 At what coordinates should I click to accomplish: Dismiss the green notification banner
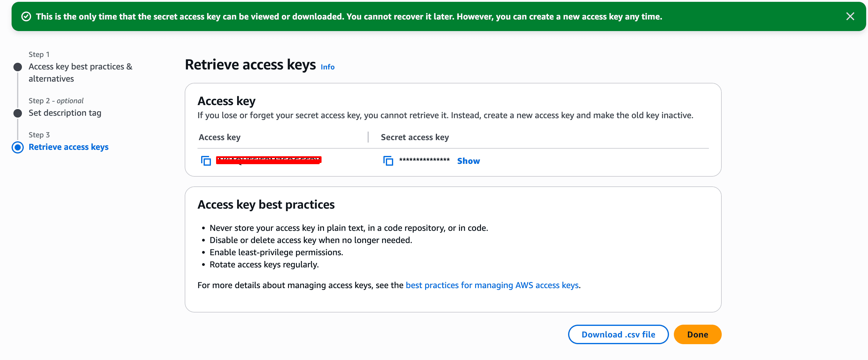(x=850, y=16)
